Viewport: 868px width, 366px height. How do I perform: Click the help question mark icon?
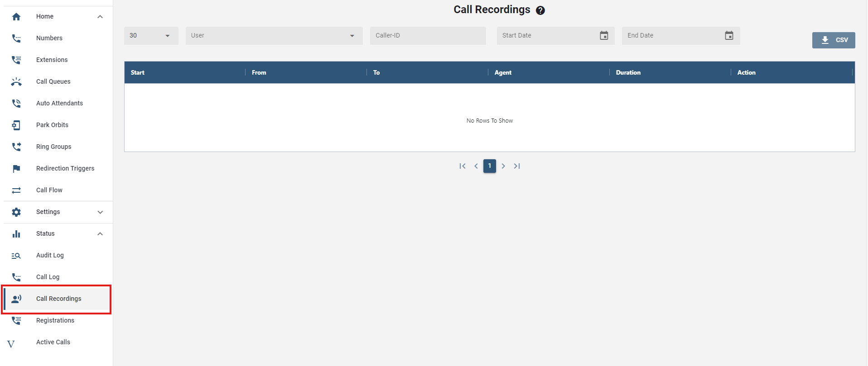pyautogui.click(x=540, y=10)
